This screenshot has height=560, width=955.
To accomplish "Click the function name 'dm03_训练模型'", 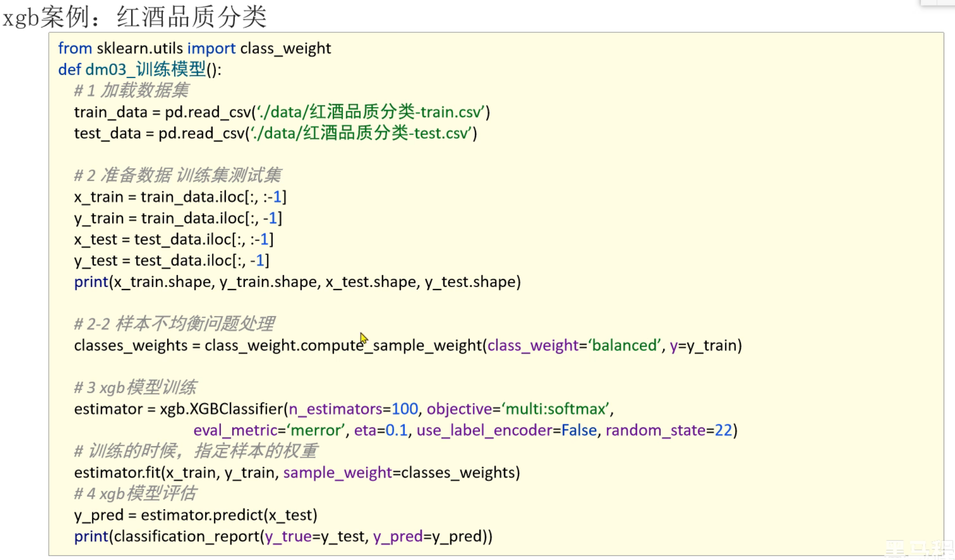I will click(145, 70).
